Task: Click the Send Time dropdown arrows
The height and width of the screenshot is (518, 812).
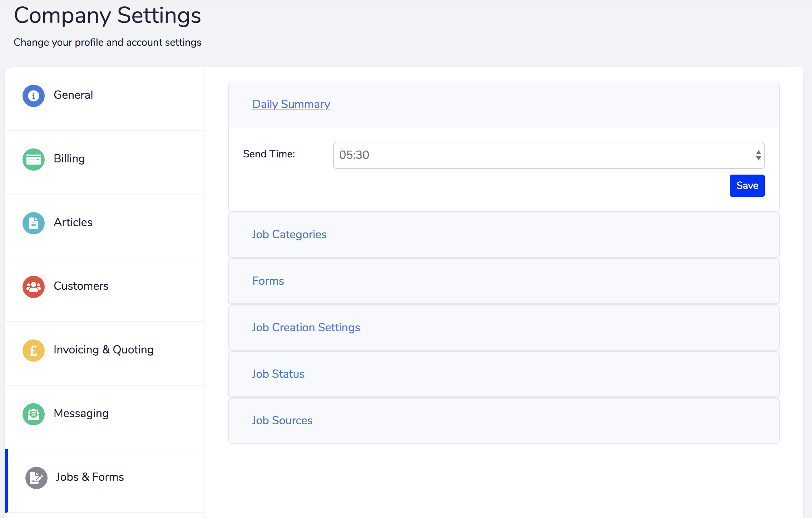Action: 758,155
